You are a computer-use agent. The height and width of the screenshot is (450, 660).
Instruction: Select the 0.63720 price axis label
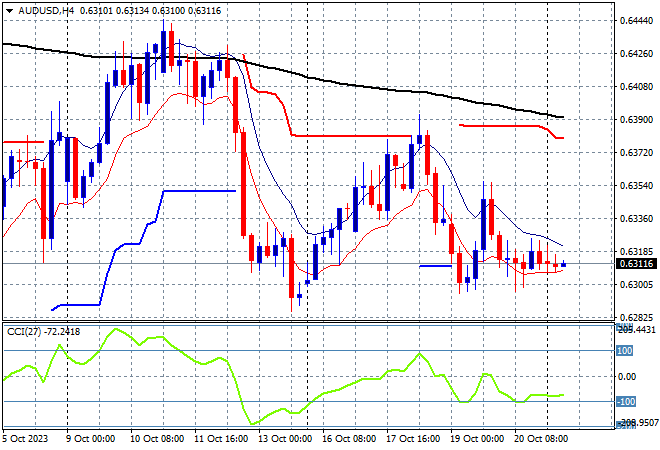[637, 152]
